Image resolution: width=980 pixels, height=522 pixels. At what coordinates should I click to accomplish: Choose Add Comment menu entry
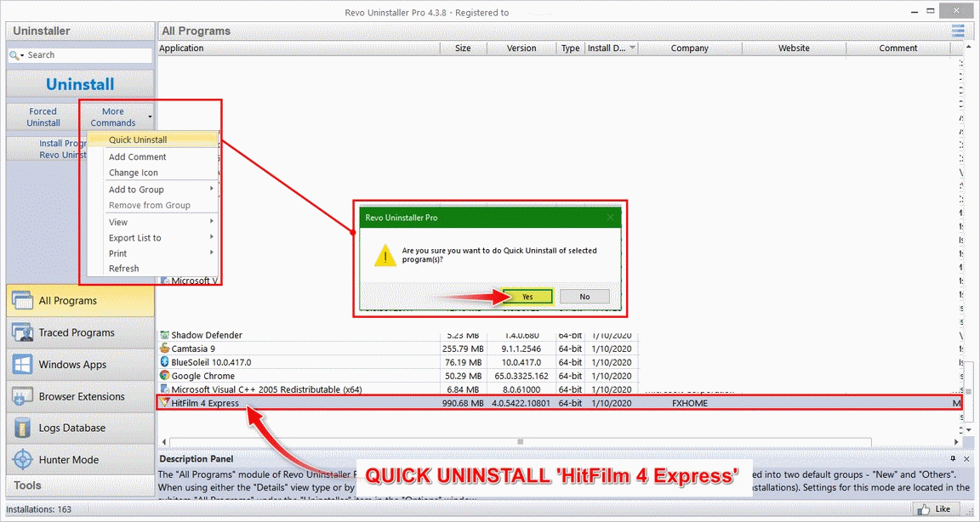coord(153,156)
